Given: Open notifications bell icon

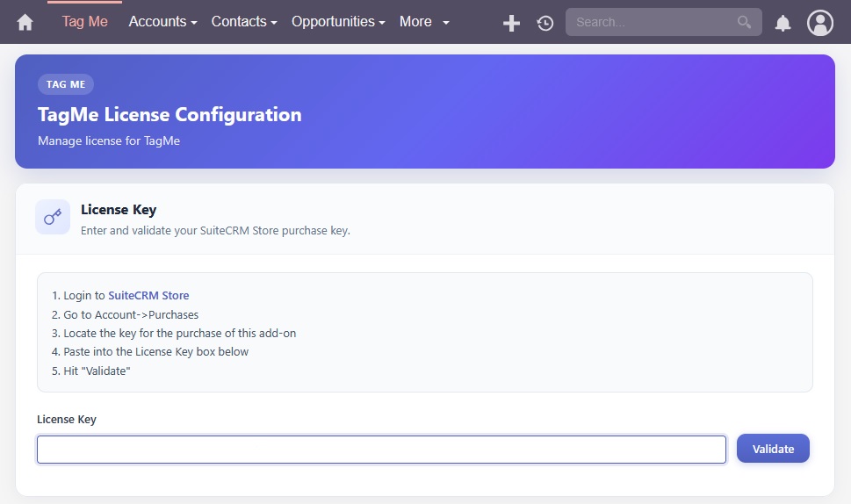Looking at the screenshot, I should pyautogui.click(x=782, y=23).
